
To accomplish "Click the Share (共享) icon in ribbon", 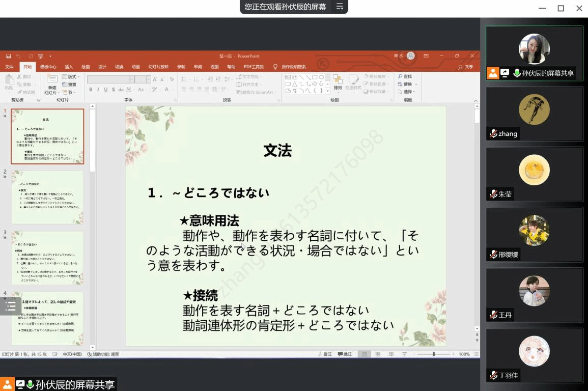I will pos(465,67).
